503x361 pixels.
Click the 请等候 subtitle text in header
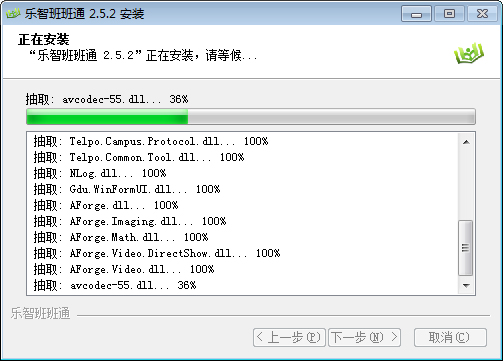point(231,55)
